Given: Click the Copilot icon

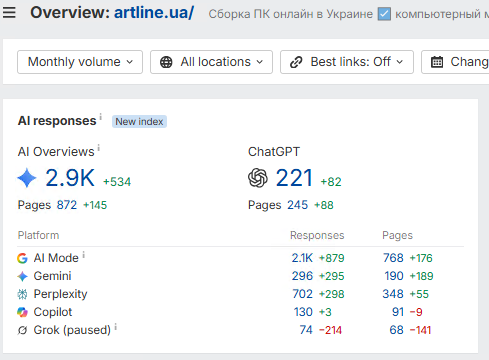Looking at the screenshot, I should pos(22,312).
